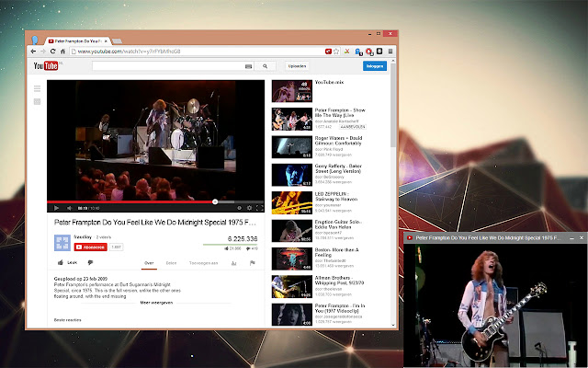
Task: Open the Led Zeppelin Stairway to Heaven thumbnail
Action: coord(292,202)
